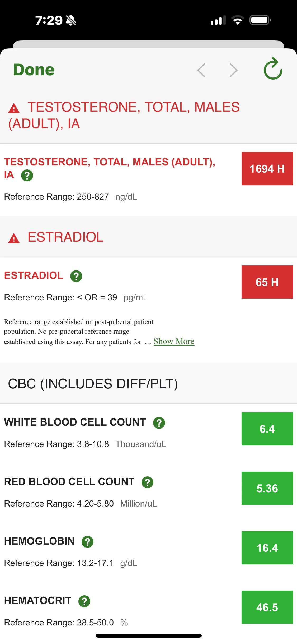Open help icon beside Hematocrit

click(84, 601)
